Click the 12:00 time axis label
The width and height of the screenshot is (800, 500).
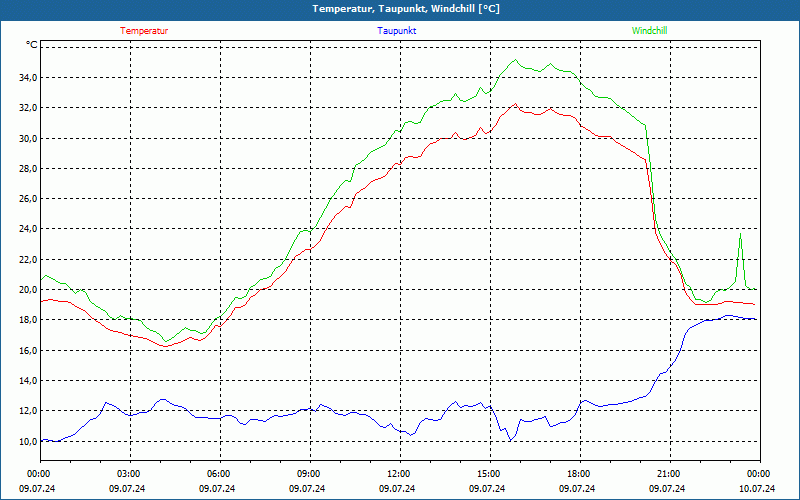pos(399,474)
